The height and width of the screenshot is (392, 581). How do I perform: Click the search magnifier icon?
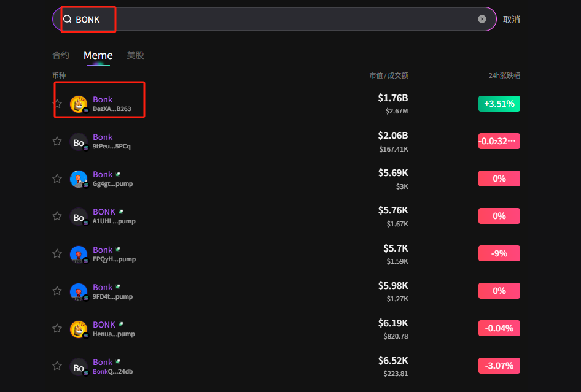(67, 19)
